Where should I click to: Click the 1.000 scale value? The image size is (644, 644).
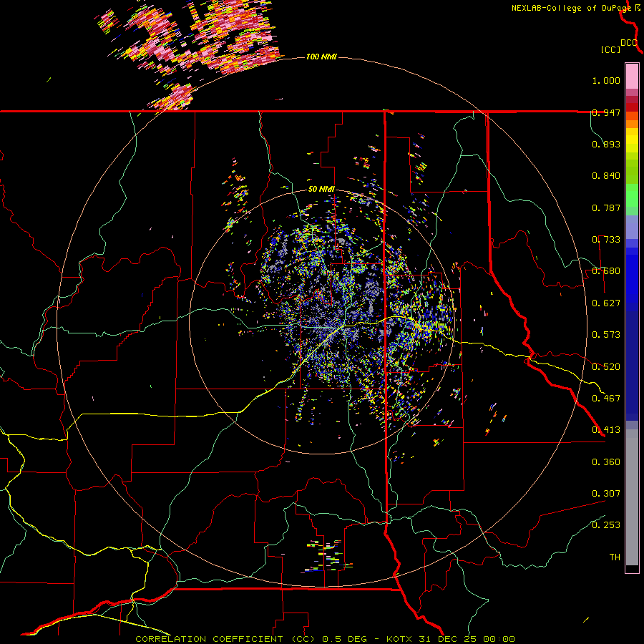coord(606,80)
